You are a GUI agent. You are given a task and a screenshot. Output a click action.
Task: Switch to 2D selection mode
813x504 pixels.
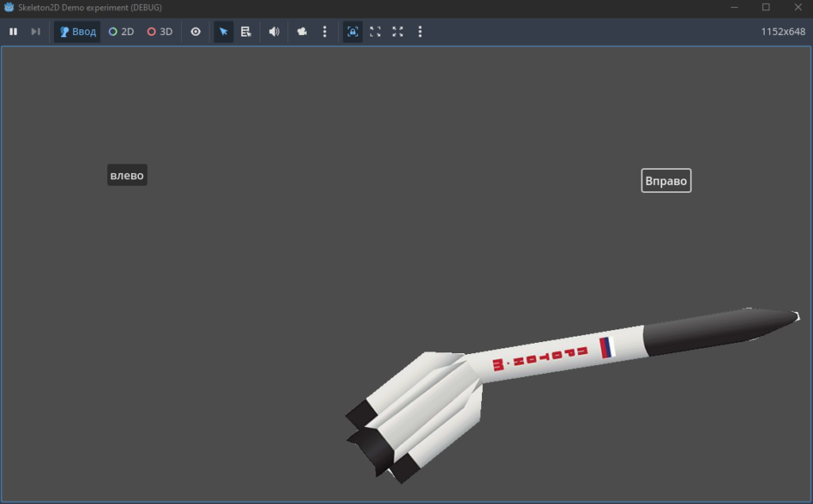[x=121, y=32]
